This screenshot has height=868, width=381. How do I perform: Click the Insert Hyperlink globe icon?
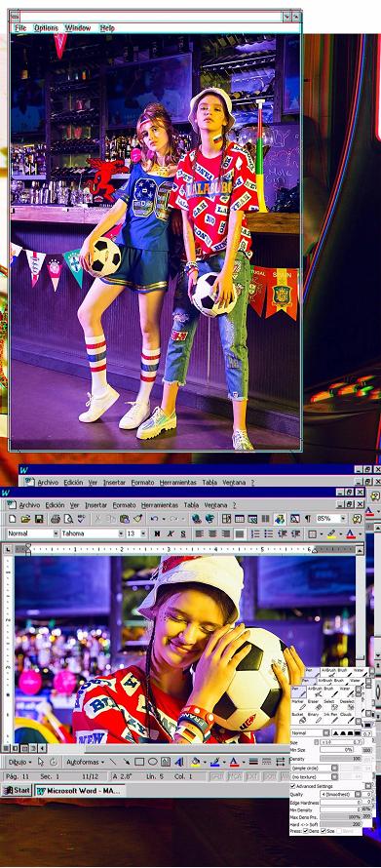[x=196, y=519]
